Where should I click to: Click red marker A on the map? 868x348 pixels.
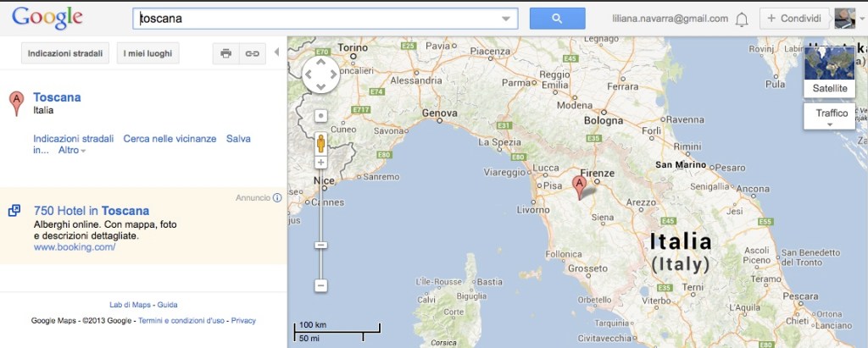pos(580,185)
